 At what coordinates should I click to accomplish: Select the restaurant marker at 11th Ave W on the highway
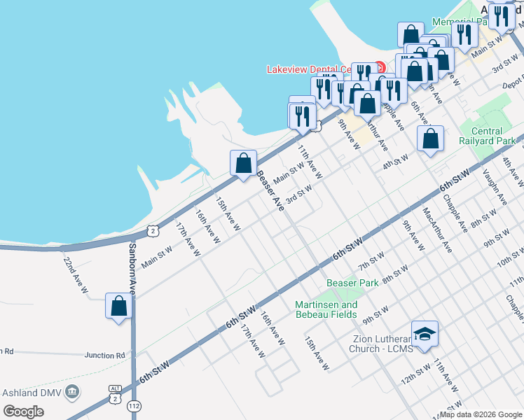(x=303, y=118)
